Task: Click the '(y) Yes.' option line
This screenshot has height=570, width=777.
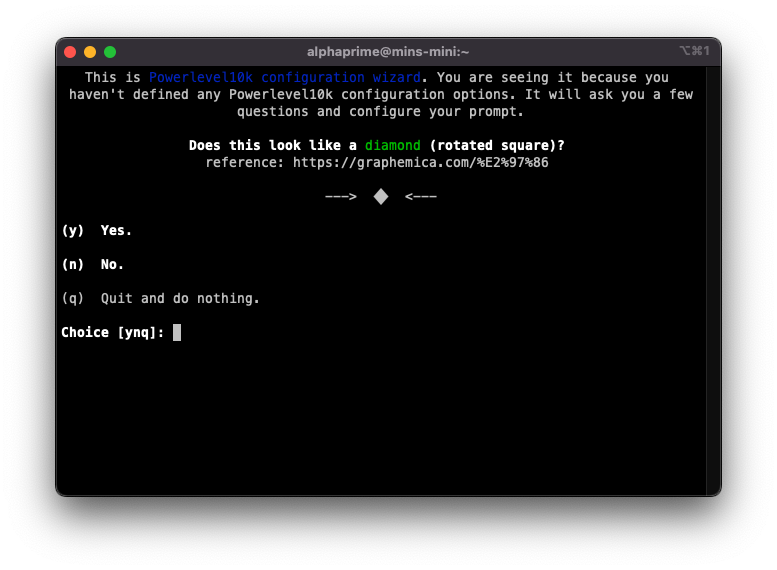Action: pos(97,230)
